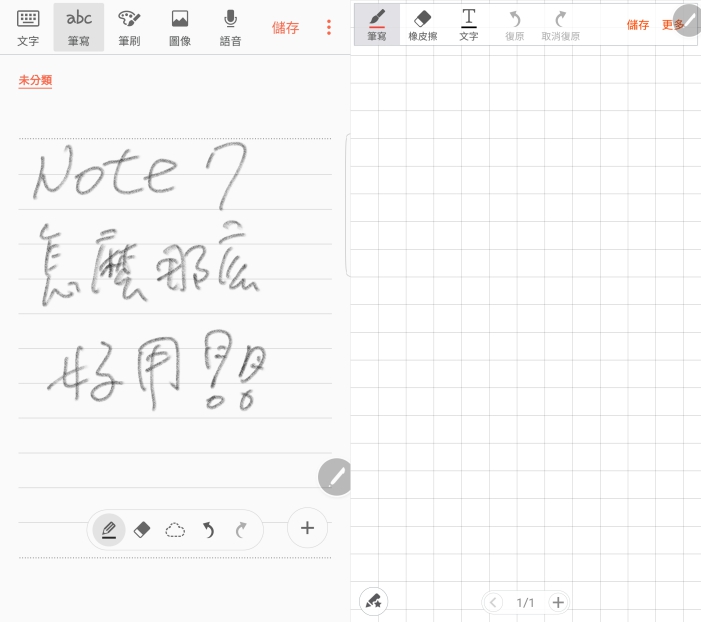This screenshot has width=701, height=622.
Task: Click 取消復原 redo in grid note
Action: point(561,25)
